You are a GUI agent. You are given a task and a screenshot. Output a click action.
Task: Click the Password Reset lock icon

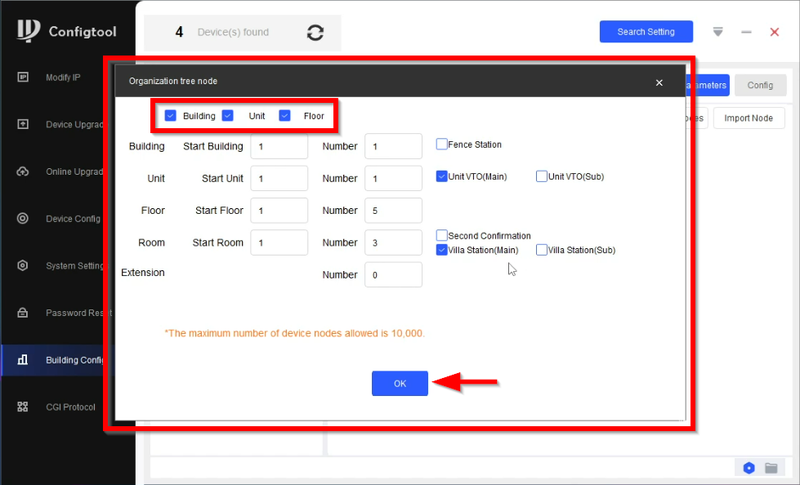click(22, 312)
